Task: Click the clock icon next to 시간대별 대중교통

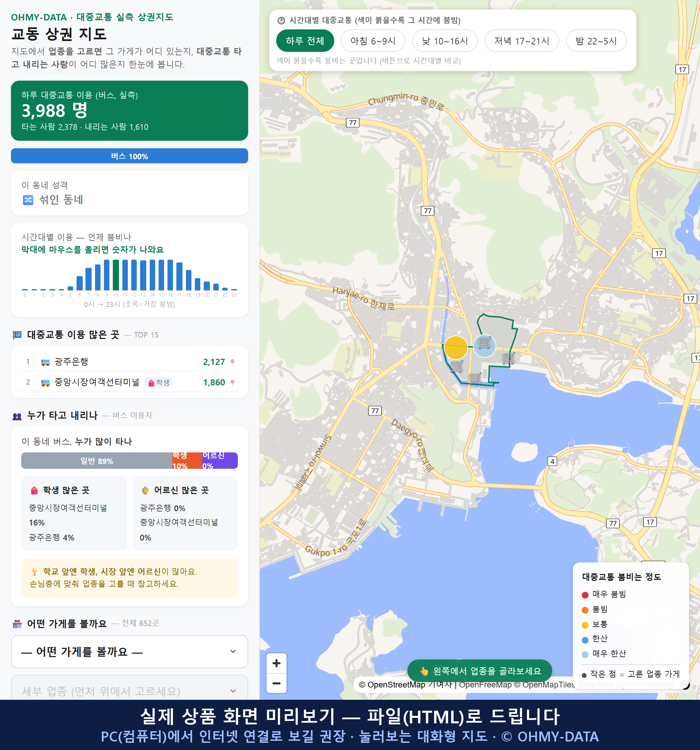Action: 281,21
